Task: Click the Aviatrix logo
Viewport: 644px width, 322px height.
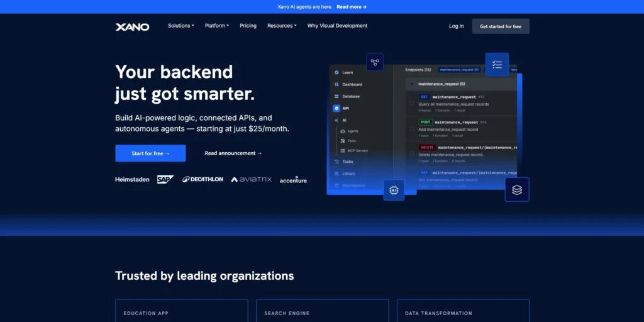Action: click(252, 179)
